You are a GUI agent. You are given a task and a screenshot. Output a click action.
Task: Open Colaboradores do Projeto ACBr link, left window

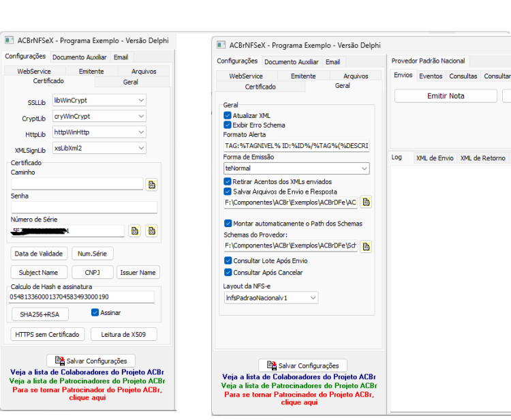[87, 372]
